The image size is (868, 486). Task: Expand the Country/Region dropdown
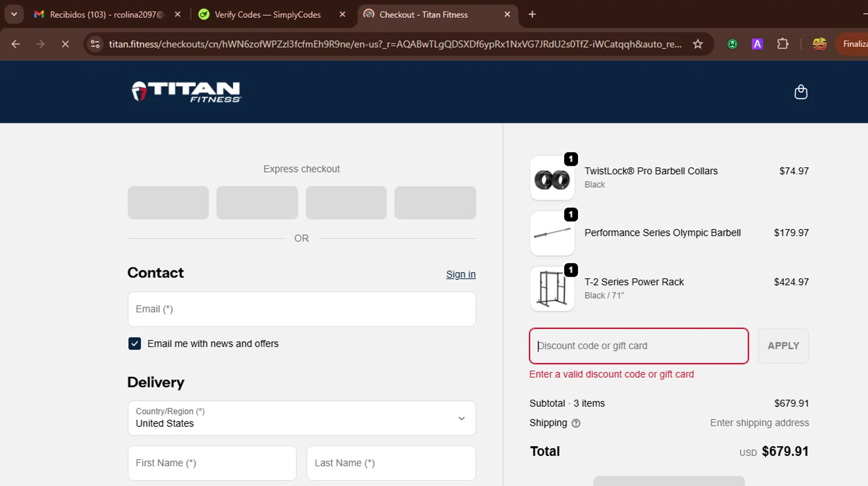click(x=301, y=418)
